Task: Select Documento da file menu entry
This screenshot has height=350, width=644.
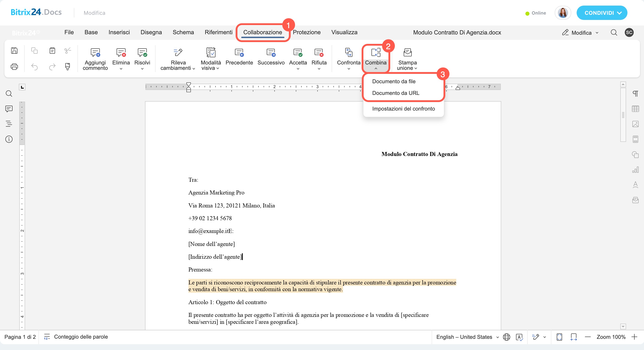Action: pos(394,81)
